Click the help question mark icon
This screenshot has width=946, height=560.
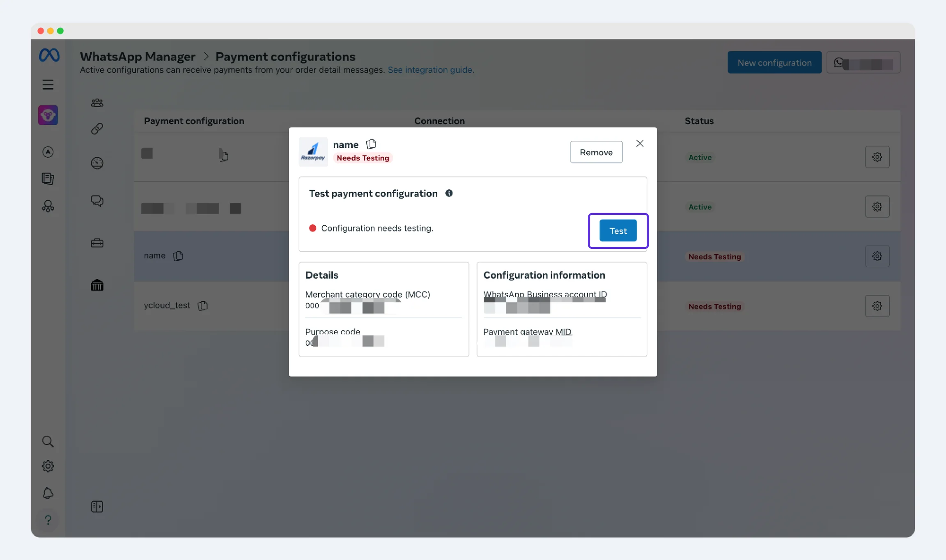point(48,520)
